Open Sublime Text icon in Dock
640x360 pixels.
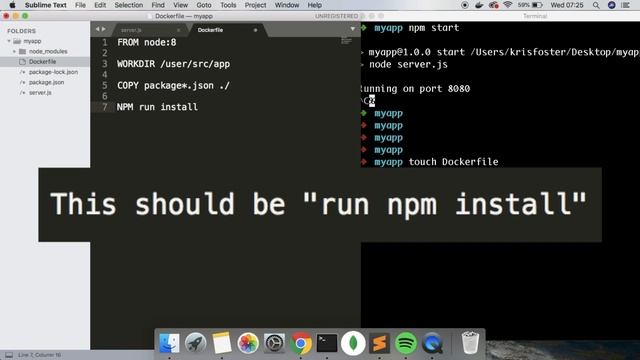pos(379,343)
